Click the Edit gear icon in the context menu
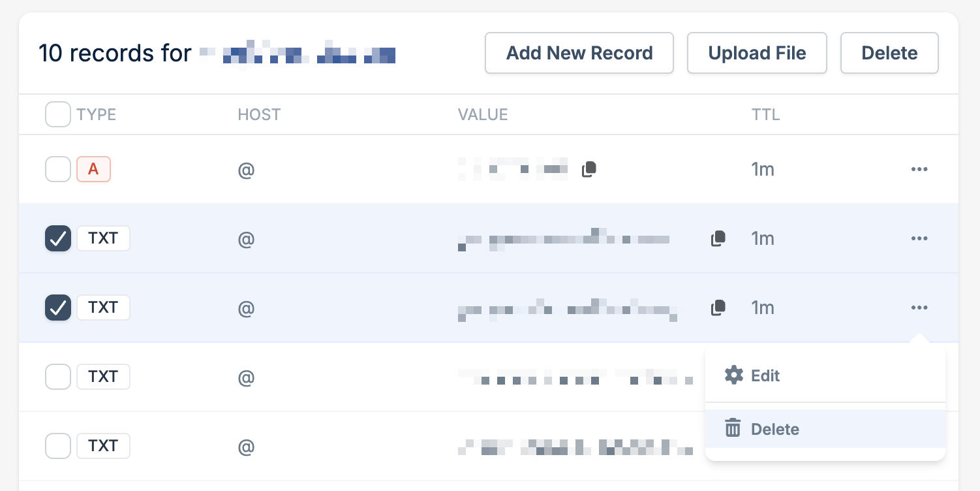This screenshot has width=980, height=491. point(733,375)
